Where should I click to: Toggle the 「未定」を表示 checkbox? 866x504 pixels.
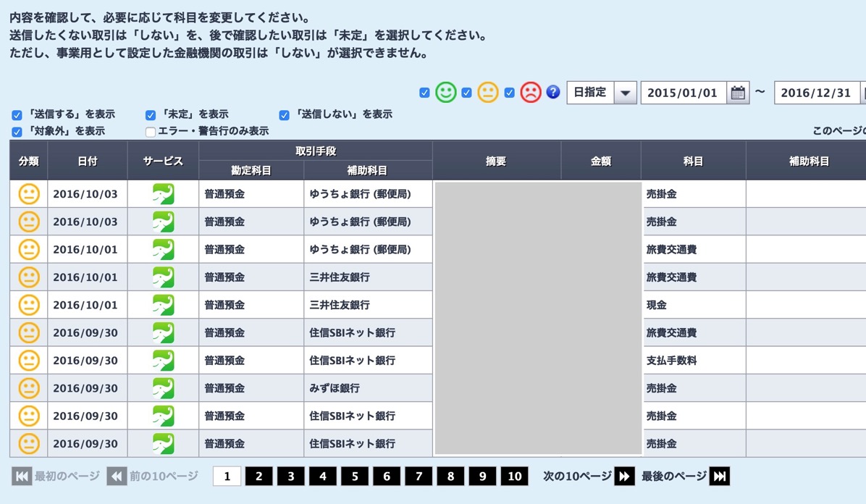click(150, 115)
